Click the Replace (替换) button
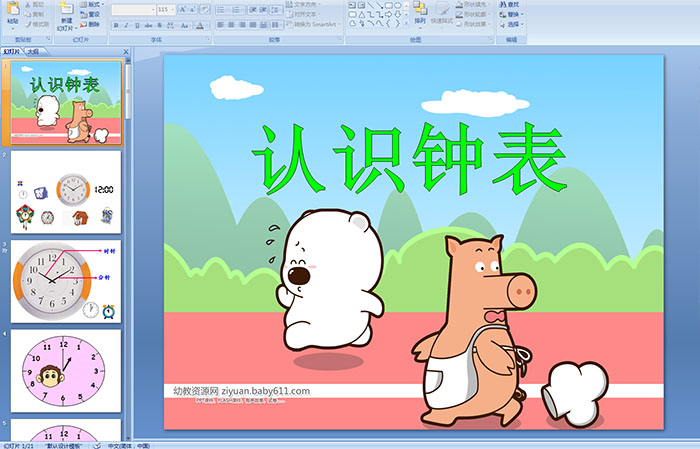 [x=512, y=14]
